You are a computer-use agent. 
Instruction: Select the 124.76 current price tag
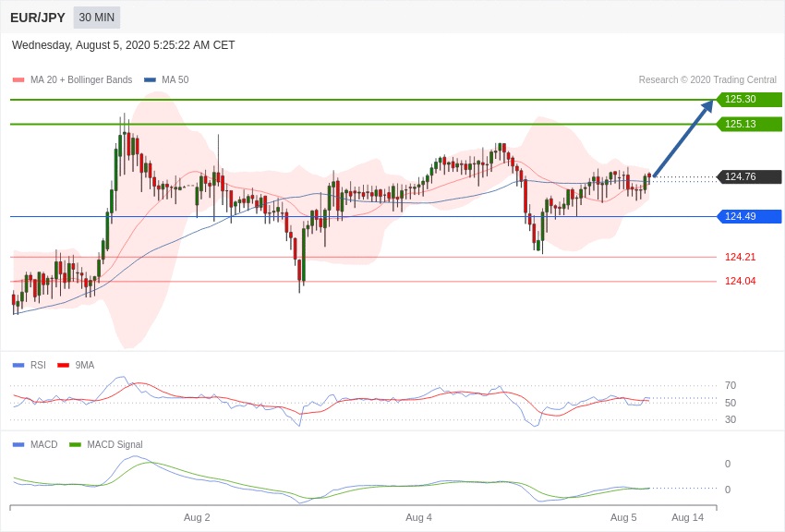(x=750, y=176)
